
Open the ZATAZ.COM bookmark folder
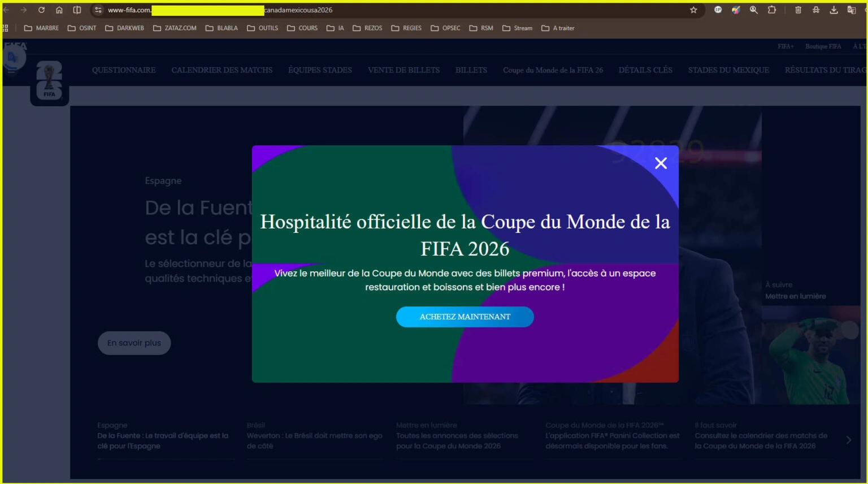point(175,28)
